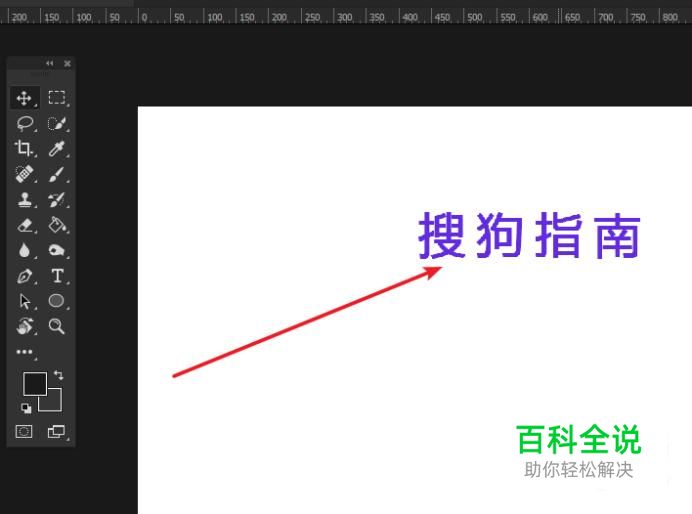This screenshot has width=692, height=514.
Task: Select the Spot Healing Brush tool
Action: coord(24,174)
